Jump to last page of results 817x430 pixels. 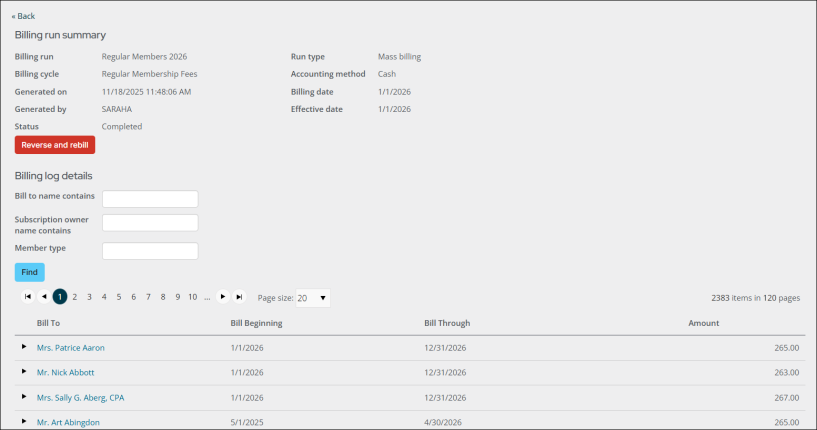(239, 297)
